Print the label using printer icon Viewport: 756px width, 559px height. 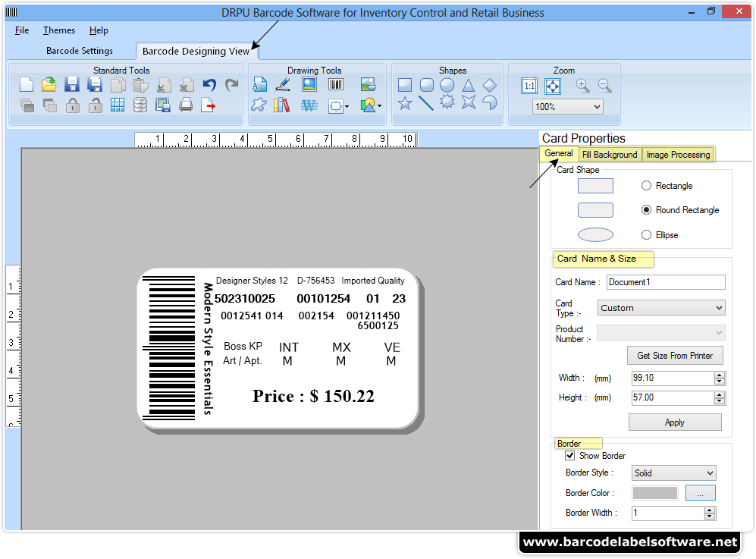[x=186, y=105]
